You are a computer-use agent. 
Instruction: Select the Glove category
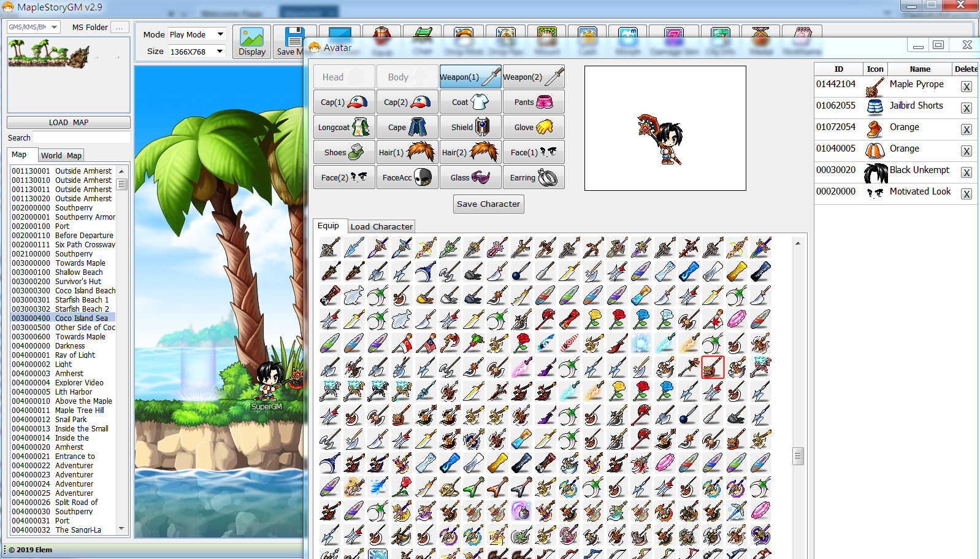[x=534, y=127]
